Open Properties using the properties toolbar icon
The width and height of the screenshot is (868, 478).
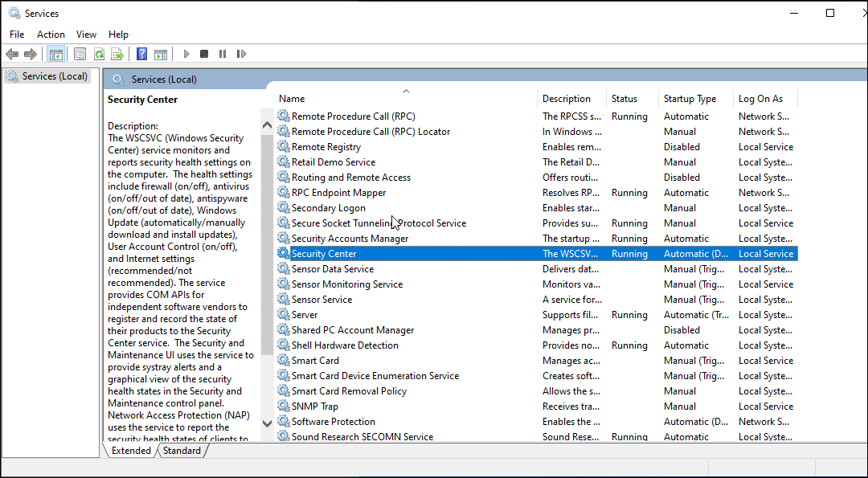tap(80, 54)
